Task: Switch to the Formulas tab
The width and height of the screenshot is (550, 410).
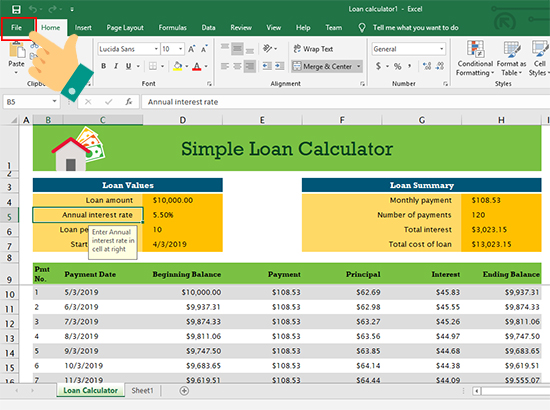Action: point(172,27)
